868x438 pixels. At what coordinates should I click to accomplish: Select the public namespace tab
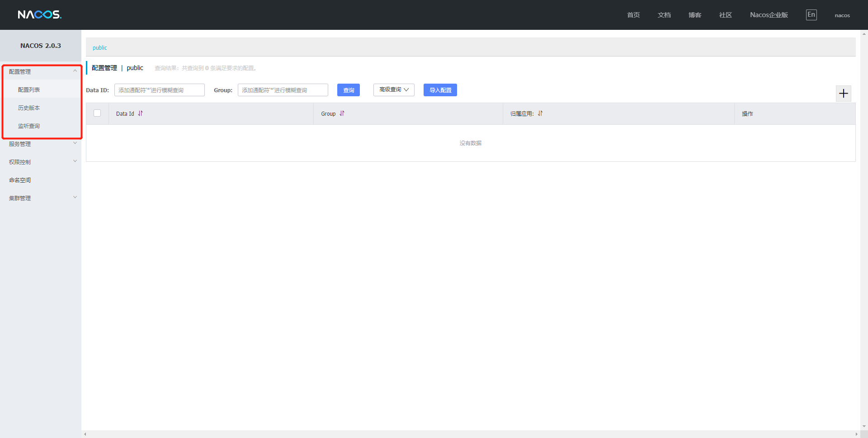coord(100,47)
